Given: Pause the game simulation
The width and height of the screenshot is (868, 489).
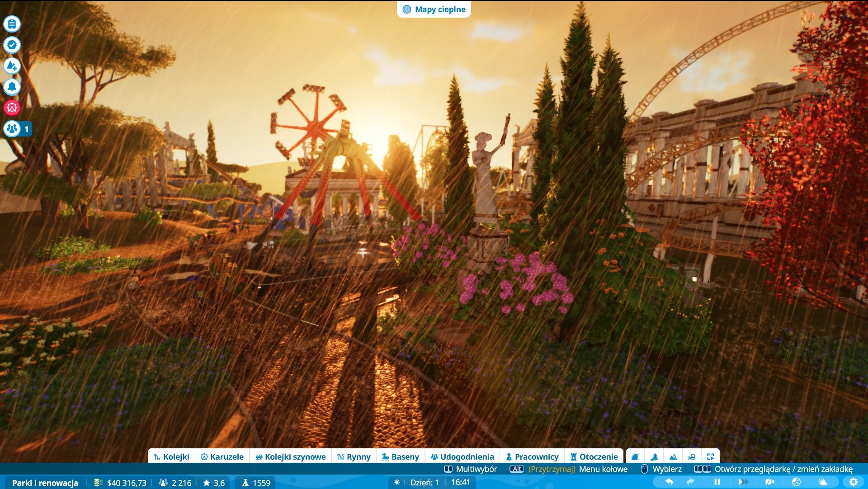Looking at the screenshot, I should [x=717, y=482].
